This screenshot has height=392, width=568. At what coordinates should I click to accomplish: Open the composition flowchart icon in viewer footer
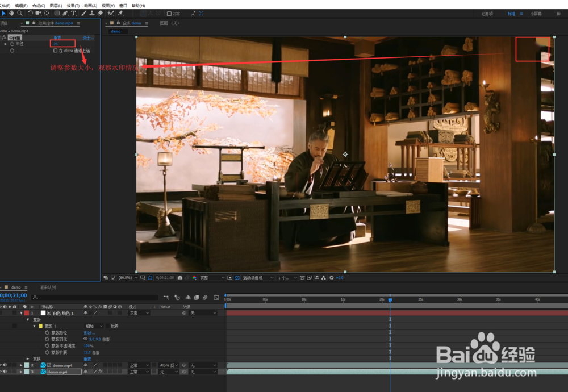coord(324,277)
